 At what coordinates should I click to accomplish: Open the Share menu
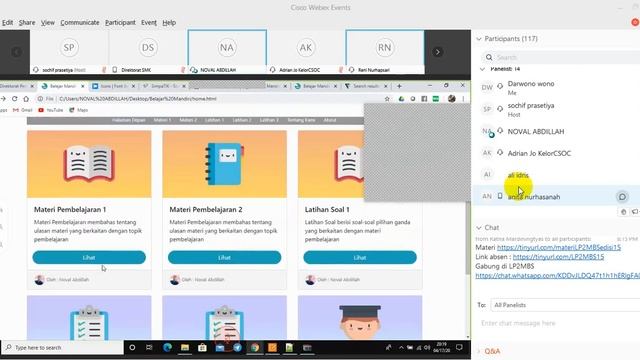coord(27,22)
